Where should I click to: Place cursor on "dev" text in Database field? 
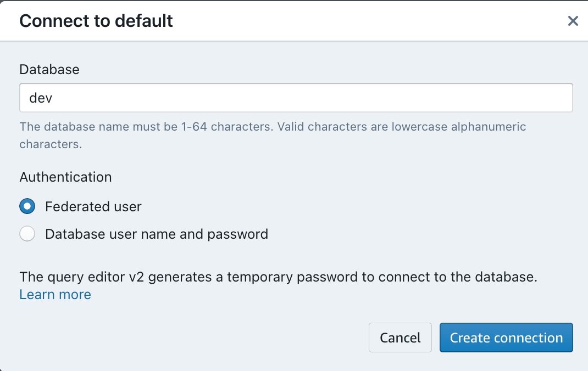pos(40,98)
